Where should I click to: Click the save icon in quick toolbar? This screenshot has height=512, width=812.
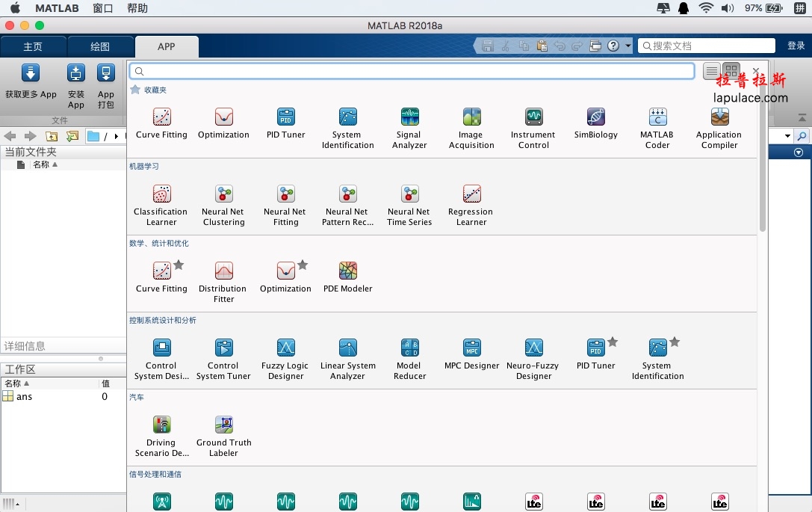(487, 46)
